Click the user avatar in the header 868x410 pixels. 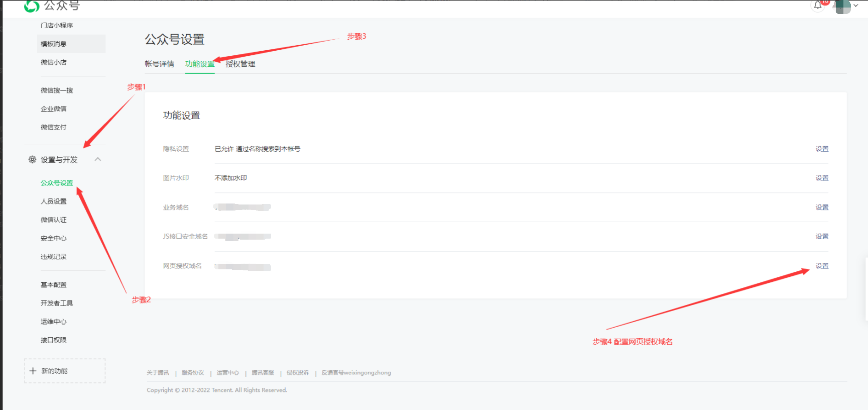(x=842, y=7)
